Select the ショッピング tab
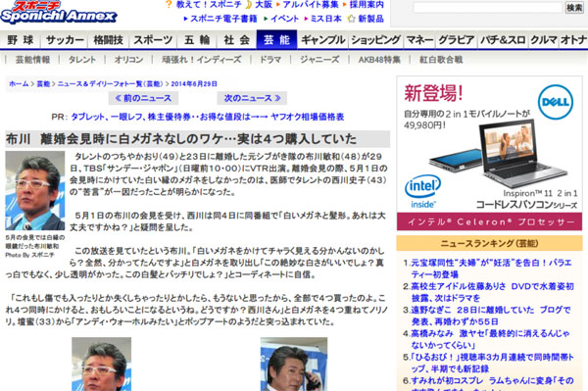588x391 pixels. [375, 40]
